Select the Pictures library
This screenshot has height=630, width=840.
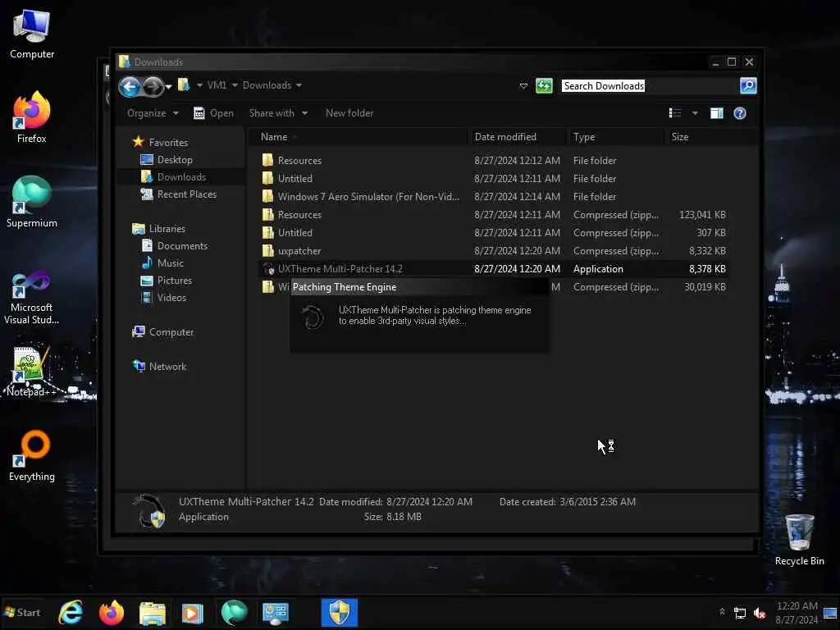(x=166, y=281)
